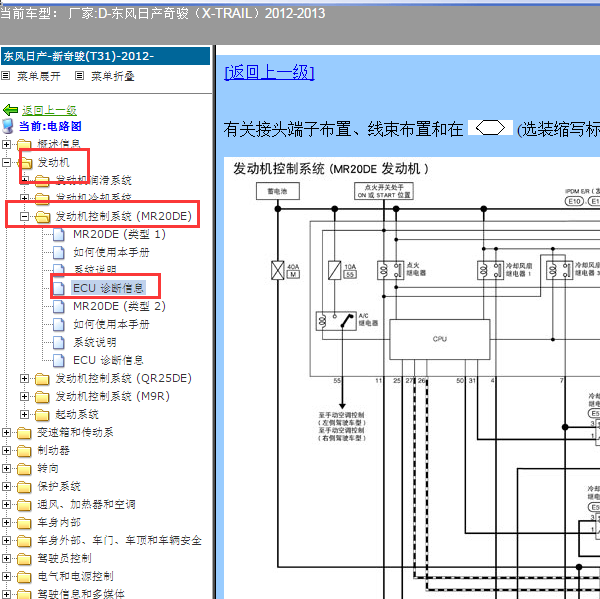This screenshot has height=599, width=600.
Task: Click folder icon of 发动机控制系统 (MR20DE)
Action: [42, 217]
